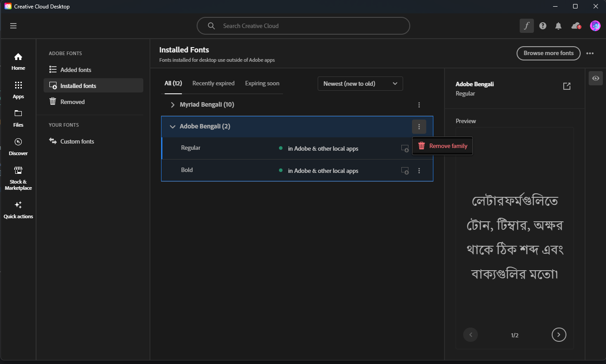606x364 pixels.
Task: Switch to Recently expired tab
Action: click(214, 84)
